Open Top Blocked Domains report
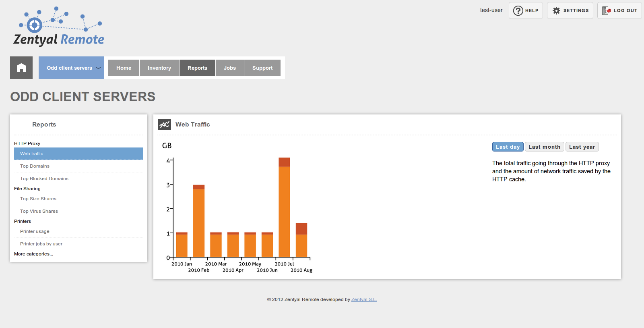Image resolution: width=644 pixels, height=328 pixels. (x=78, y=179)
